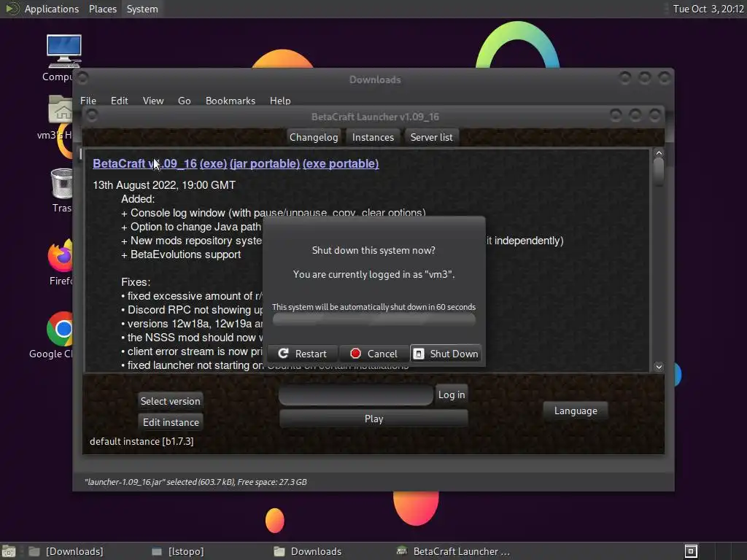
Task: Click the Downloads status bar text
Action: [x=196, y=482]
